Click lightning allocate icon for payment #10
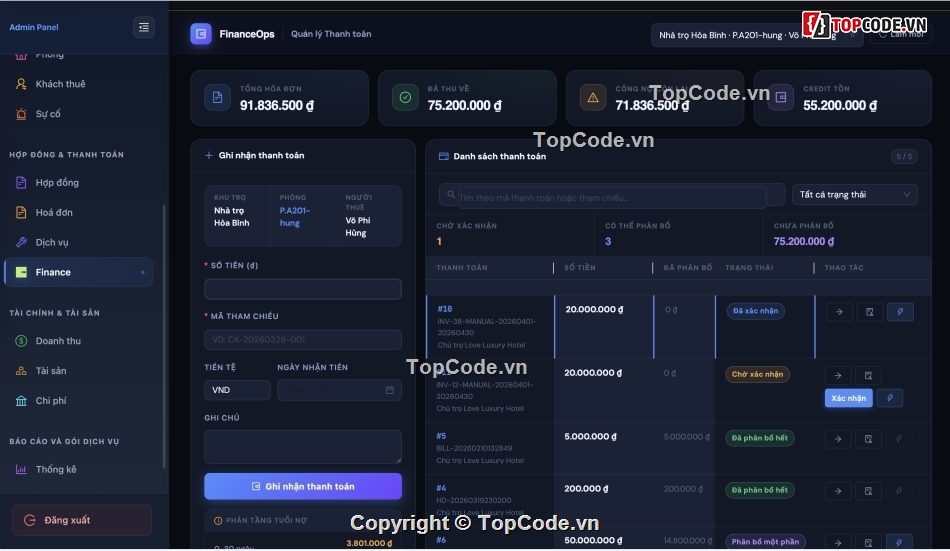The image size is (950, 551). point(900,312)
